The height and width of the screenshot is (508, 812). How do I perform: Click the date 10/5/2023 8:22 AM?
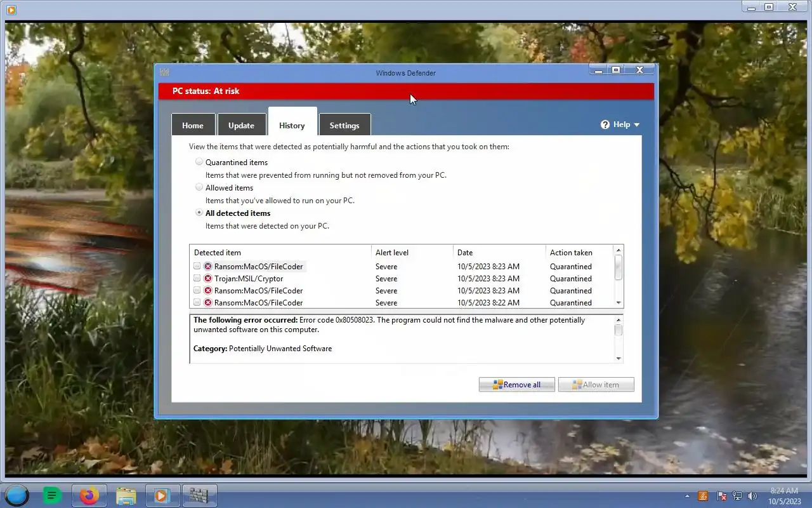click(488, 303)
